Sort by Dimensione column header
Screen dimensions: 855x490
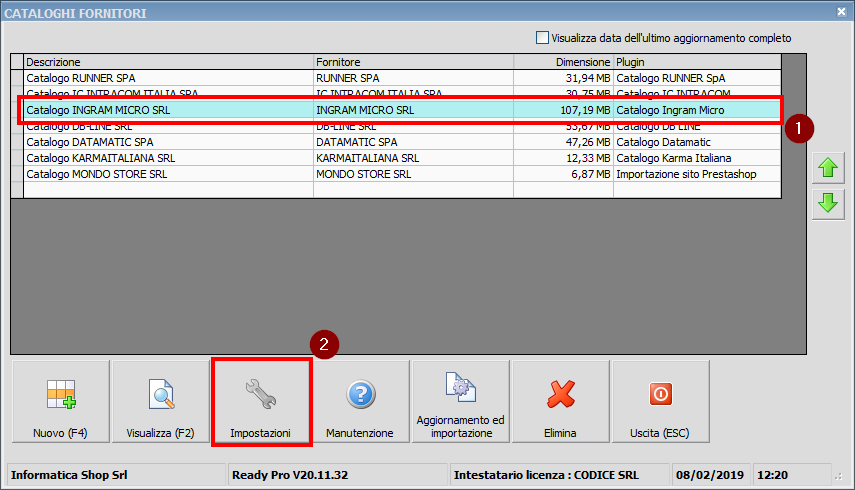point(563,62)
